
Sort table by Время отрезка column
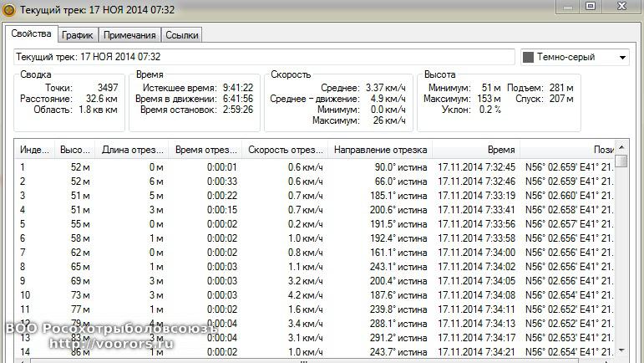205,150
